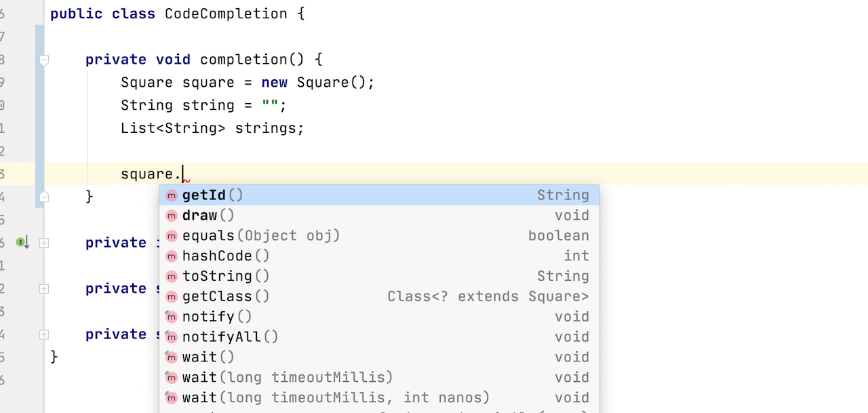
Task: Place cursor on the CodeCompletion class name
Action: (226, 14)
